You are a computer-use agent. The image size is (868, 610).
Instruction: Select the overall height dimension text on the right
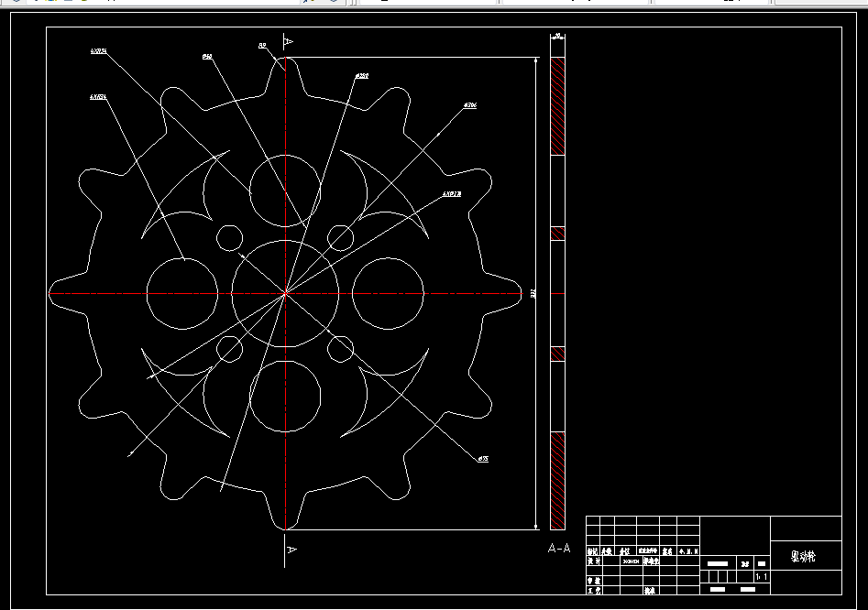533,293
